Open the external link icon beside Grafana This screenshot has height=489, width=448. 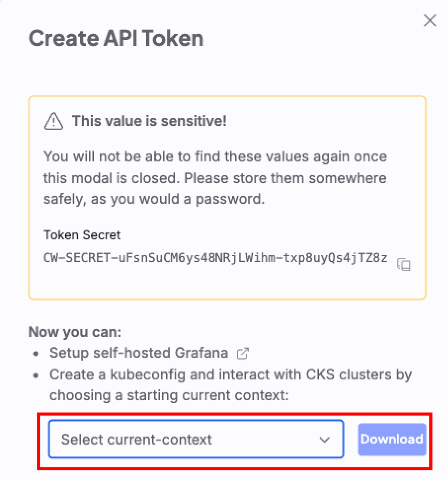click(243, 353)
